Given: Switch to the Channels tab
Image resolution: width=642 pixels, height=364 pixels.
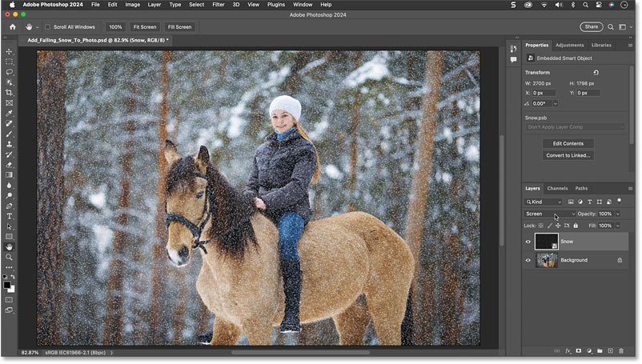Looking at the screenshot, I should click(557, 188).
